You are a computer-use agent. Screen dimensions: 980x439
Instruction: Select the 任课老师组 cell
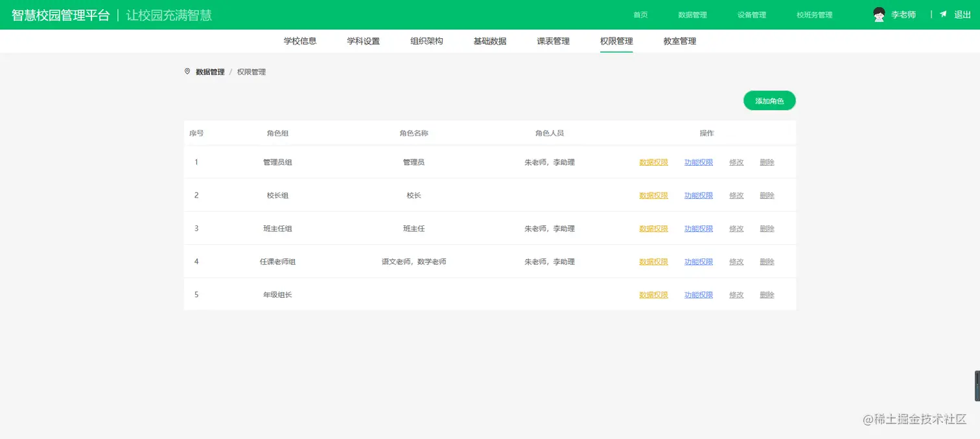[x=277, y=262]
